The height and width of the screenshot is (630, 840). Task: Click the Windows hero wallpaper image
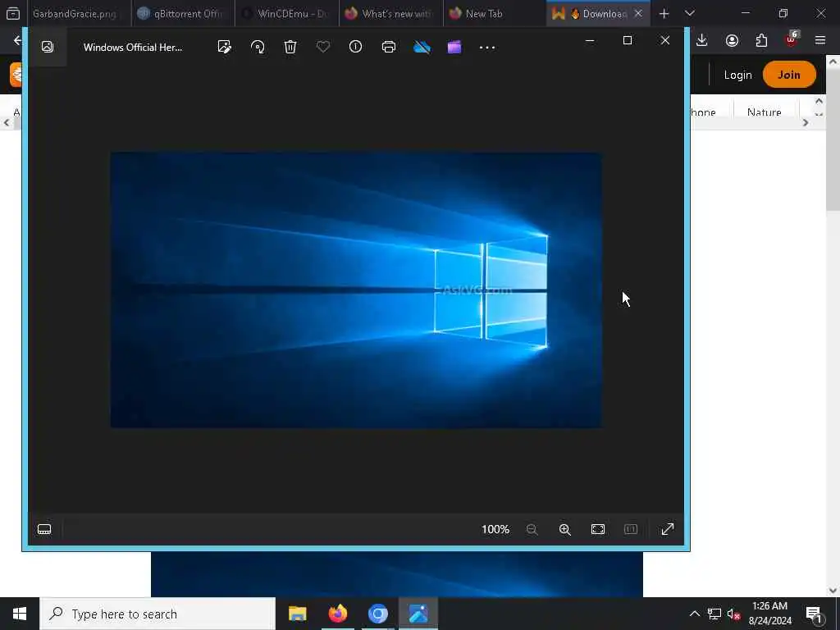356,290
